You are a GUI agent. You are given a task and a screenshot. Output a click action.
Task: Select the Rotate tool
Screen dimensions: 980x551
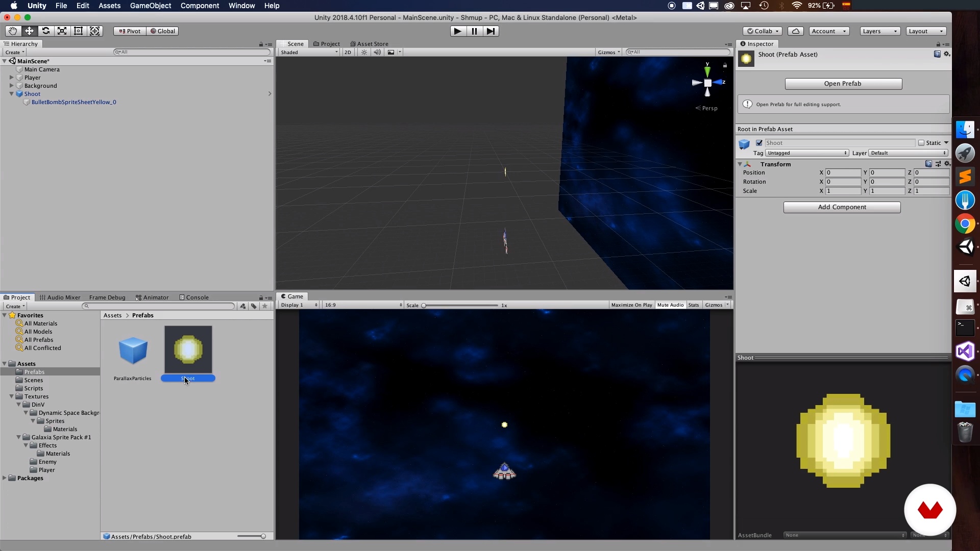(x=45, y=31)
